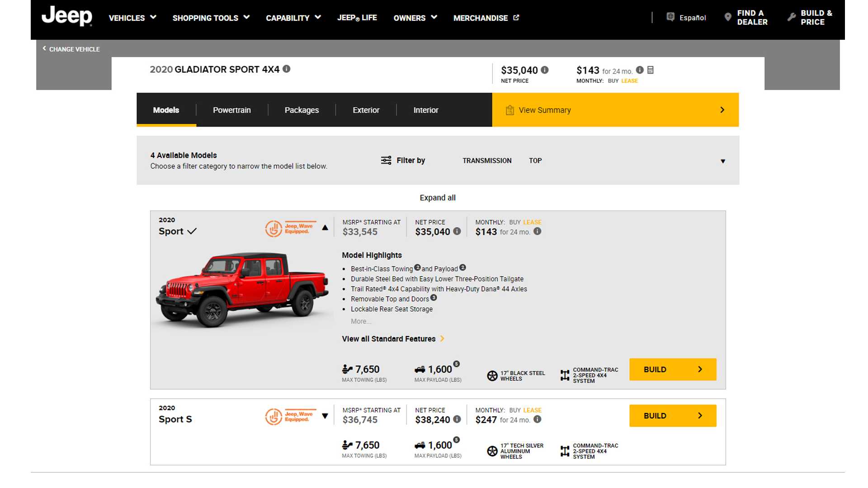
Task: Click 17" Black Steel Wheels icon
Action: click(492, 376)
